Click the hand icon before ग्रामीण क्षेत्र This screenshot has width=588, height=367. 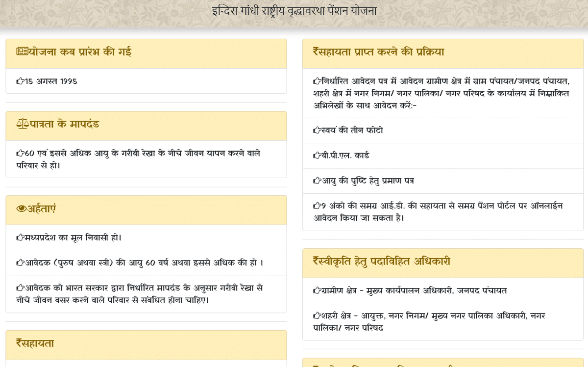[x=317, y=291]
